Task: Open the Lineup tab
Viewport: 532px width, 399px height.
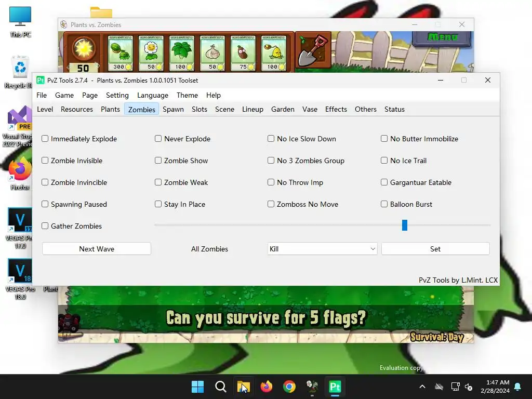Action: 252,109
